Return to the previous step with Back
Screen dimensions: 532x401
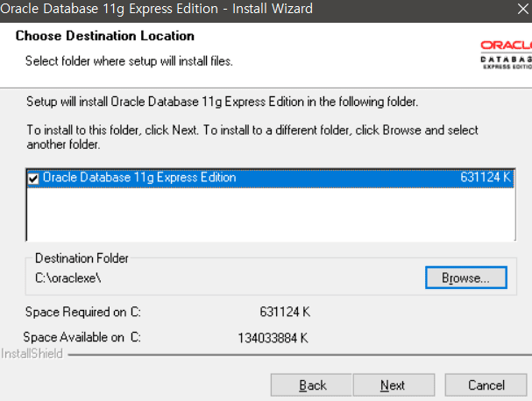pyautogui.click(x=311, y=385)
